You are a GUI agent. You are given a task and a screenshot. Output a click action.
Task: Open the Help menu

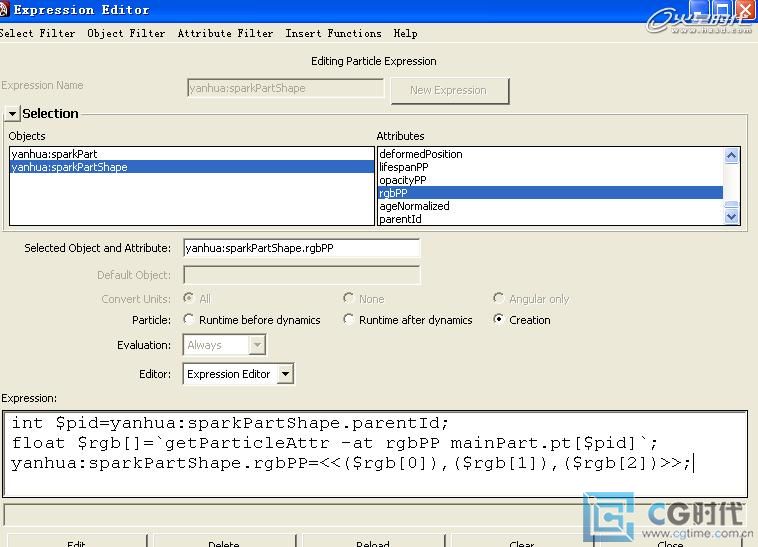pos(405,33)
